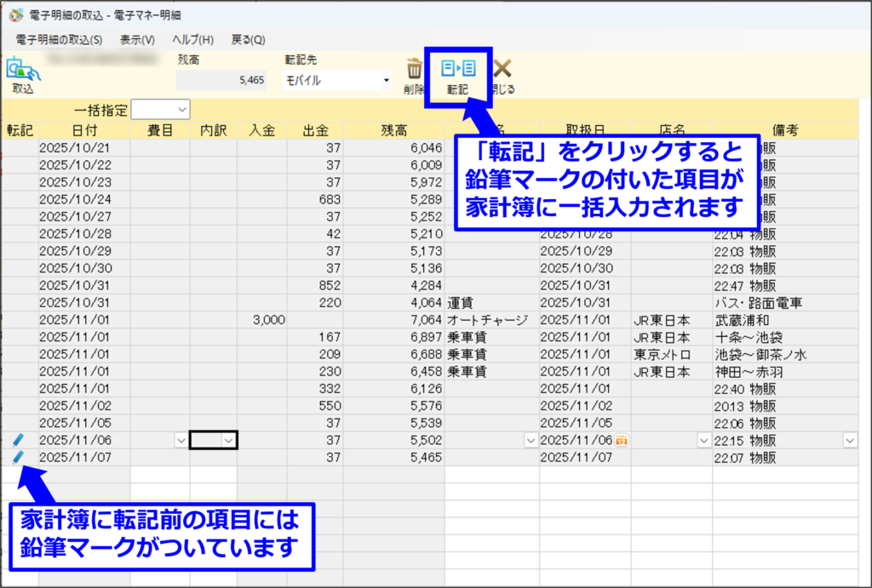The image size is (872, 588).
Task: Click the 取込 import icon
Action: 23,71
